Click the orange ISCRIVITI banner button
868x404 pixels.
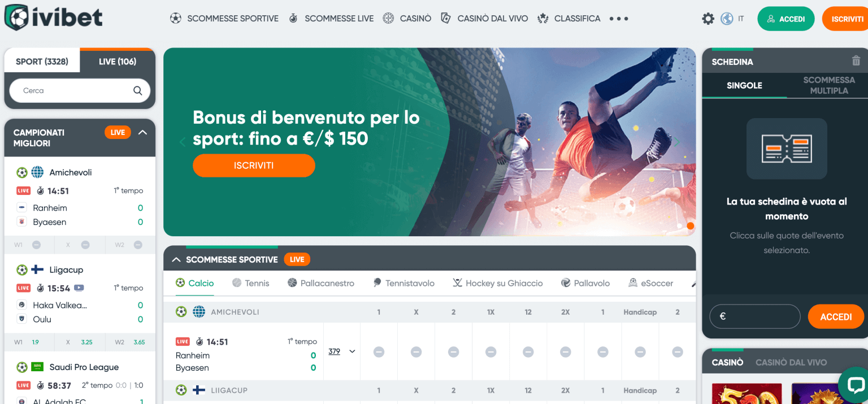[x=254, y=166]
